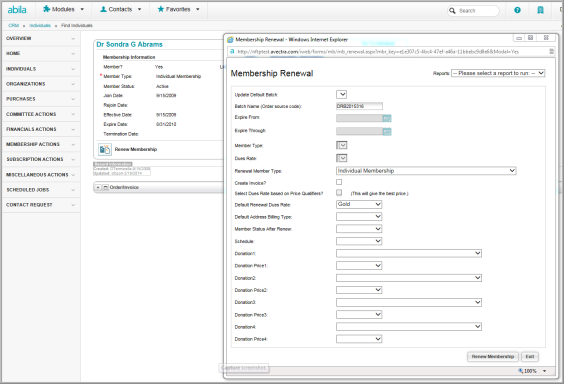Click the Expire From date field
This screenshot has width=564, height=384.
359,118
